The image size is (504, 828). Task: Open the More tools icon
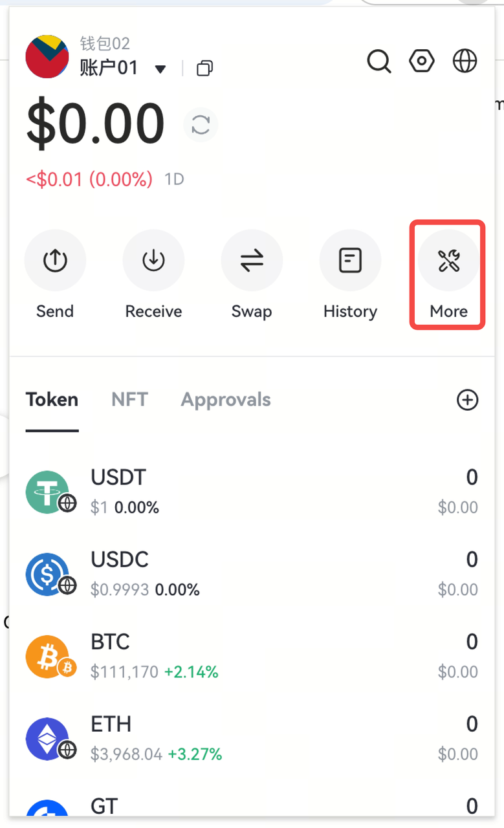pos(448,261)
